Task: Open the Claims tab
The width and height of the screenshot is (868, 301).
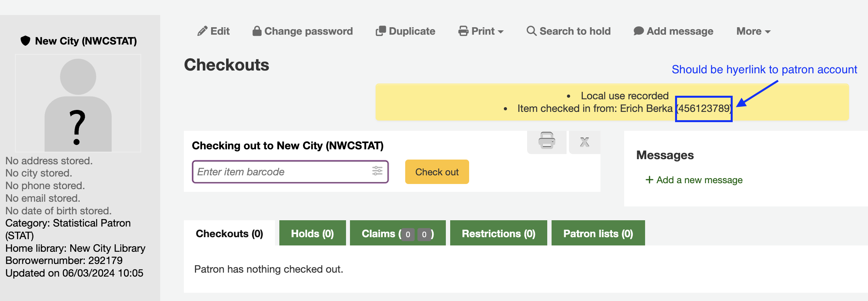Action: click(398, 233)
